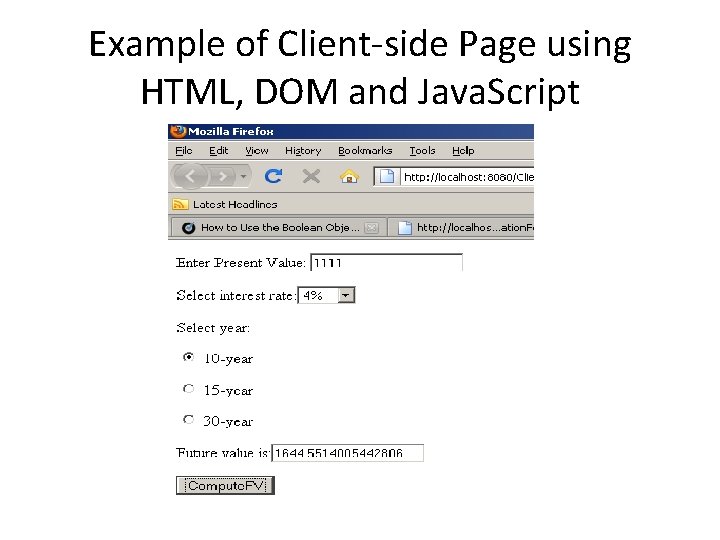Click the Firefox logo in title bar

pyautogui.click(x=178, y=131)
